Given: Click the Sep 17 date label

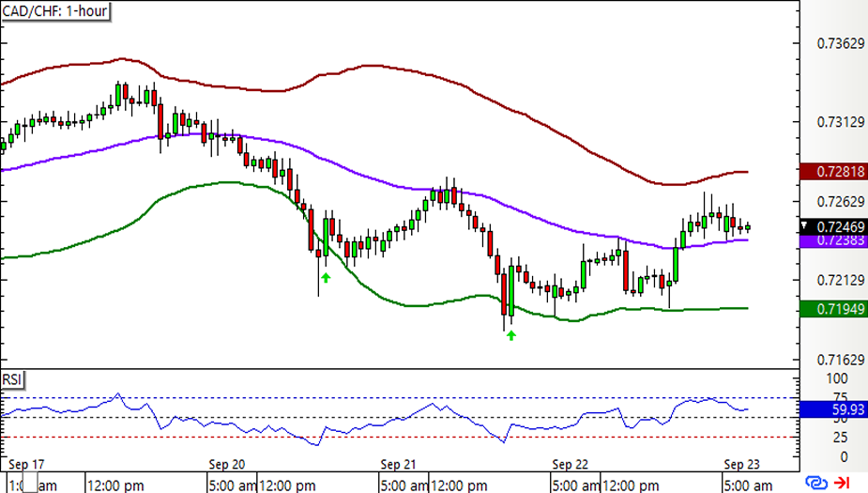Looking at the screenshot, I should coord(26,464).
